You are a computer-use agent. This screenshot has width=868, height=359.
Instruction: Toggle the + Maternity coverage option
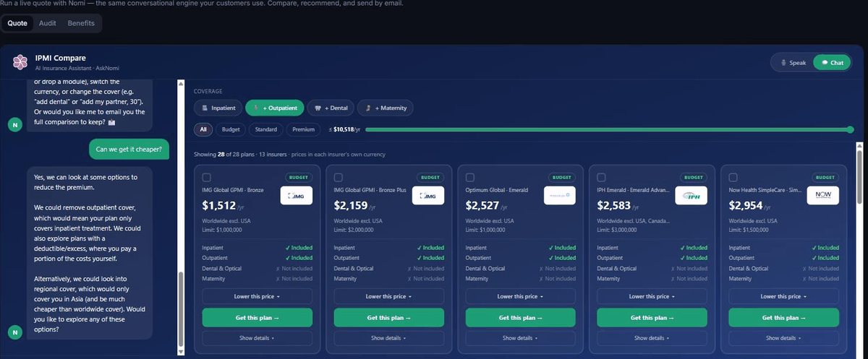click(x=386, y=108)
